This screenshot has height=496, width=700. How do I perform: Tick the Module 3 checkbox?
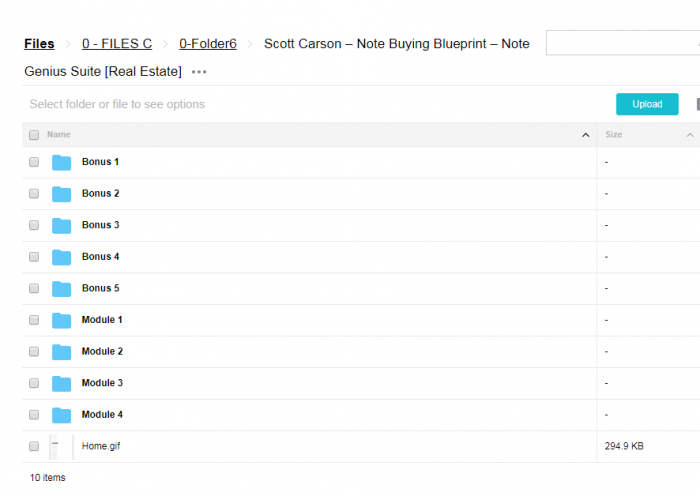coord(34,383)
